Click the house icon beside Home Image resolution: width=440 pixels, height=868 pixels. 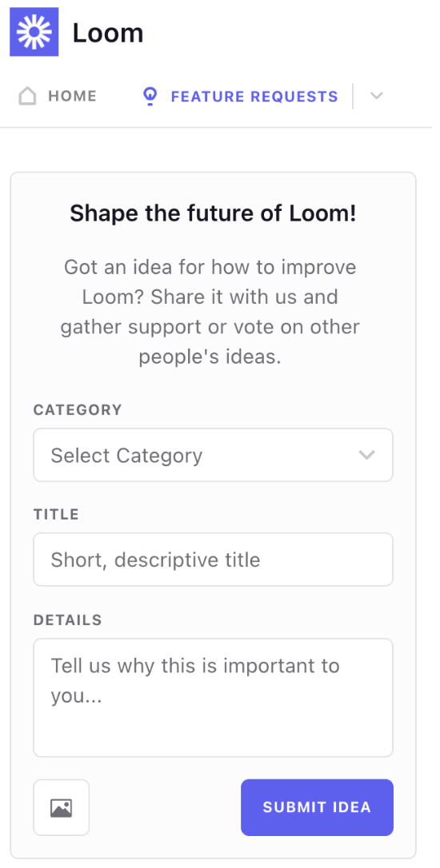(27, 97)
